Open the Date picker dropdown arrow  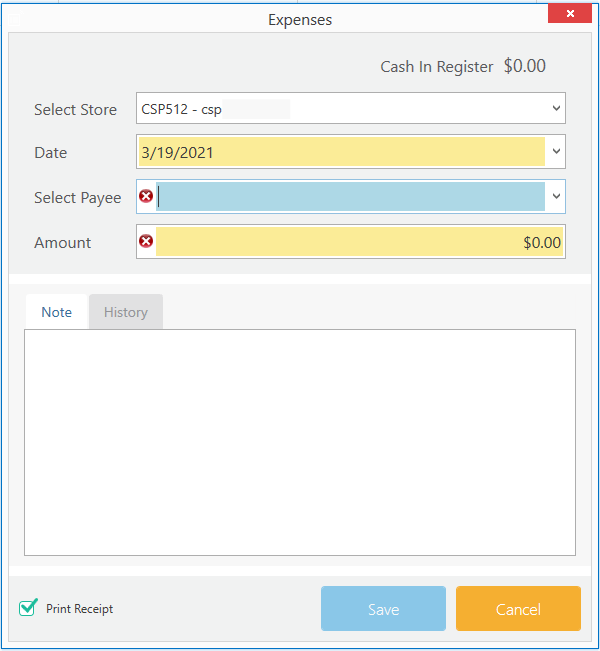556,152
